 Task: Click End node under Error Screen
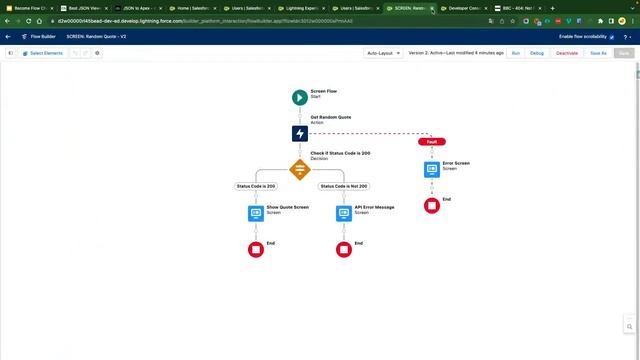tap(432, 205)
